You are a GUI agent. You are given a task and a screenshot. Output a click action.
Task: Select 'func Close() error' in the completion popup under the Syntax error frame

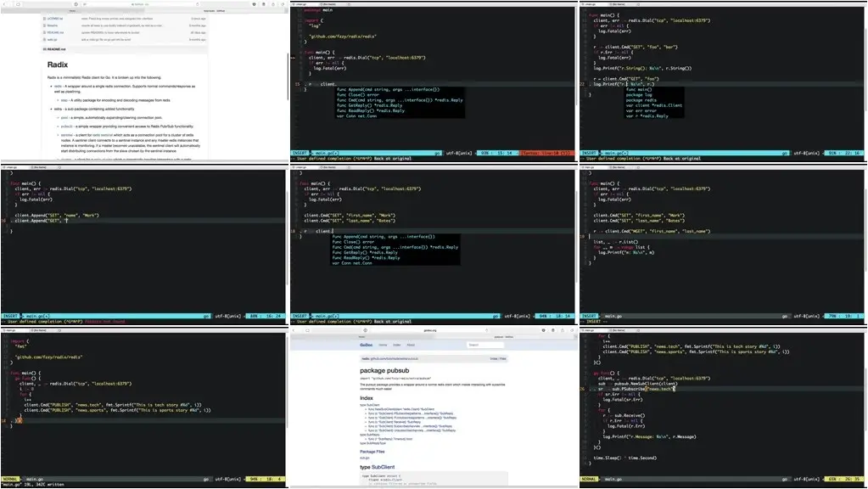point(357,95)
